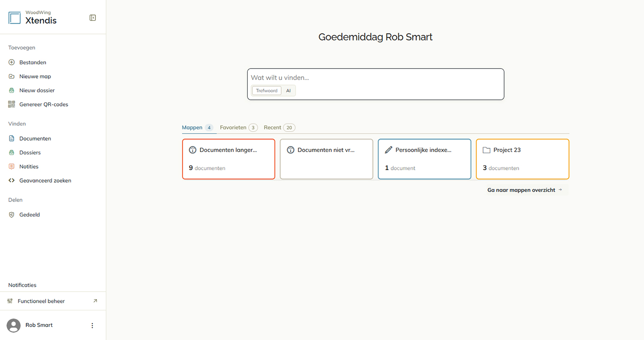Image resolution: width=644 pixels, height=340 pixels.
Task: Click the external arrow icon for Functioneel beheer
Action: (95, 301)
